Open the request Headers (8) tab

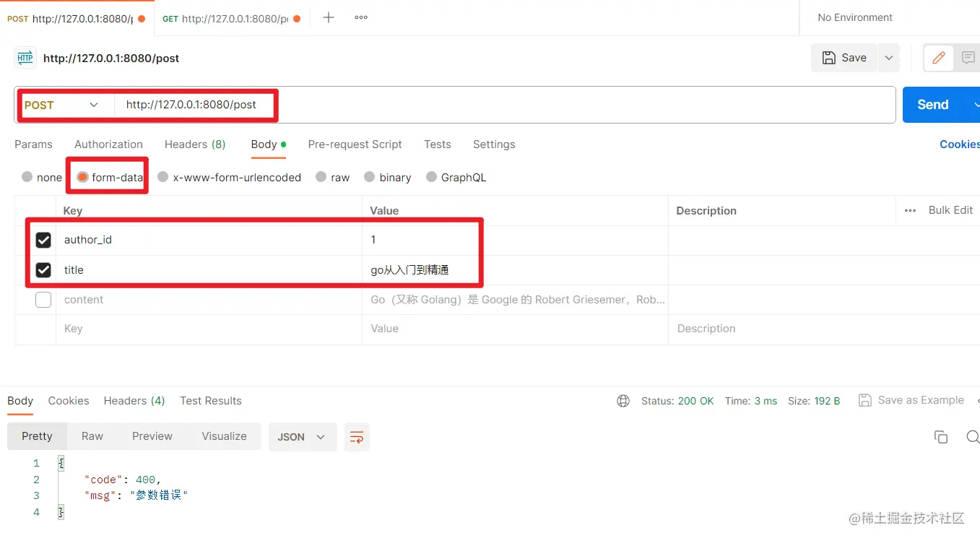195,144
